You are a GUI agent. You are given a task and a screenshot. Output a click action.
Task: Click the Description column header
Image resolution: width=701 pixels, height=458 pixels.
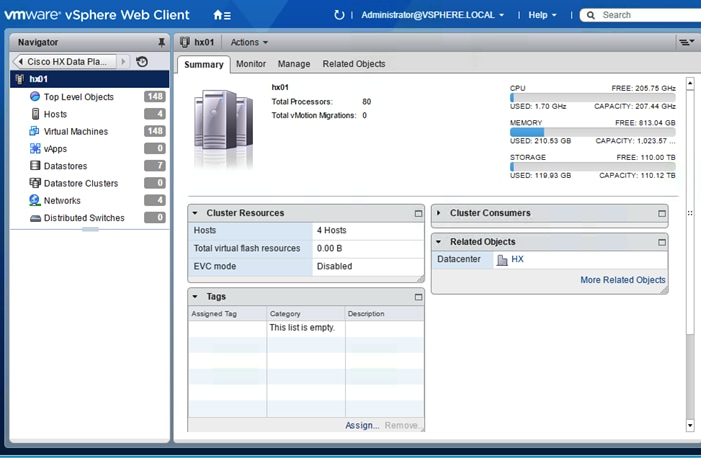click(x=384, y=314)
